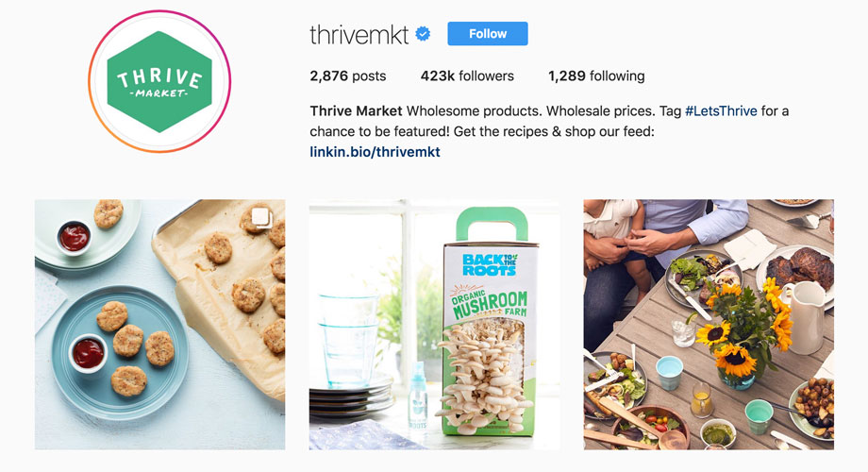Click the blue plate of nuggets
Image resolution: width=868 pixels, height=472 pixels.
point(120,353)
